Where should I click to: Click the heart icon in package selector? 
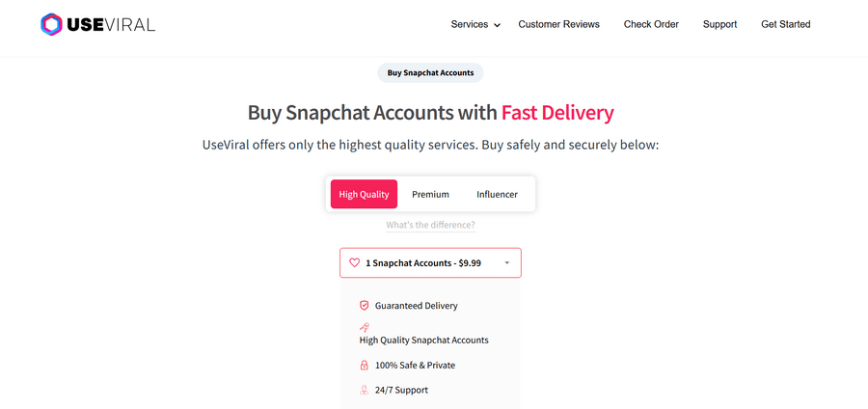[354, 262]
